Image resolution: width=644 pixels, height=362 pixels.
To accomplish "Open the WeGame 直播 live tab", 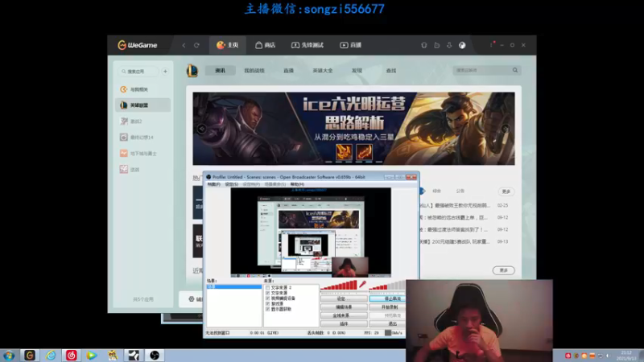I will (x=350, y=45).
